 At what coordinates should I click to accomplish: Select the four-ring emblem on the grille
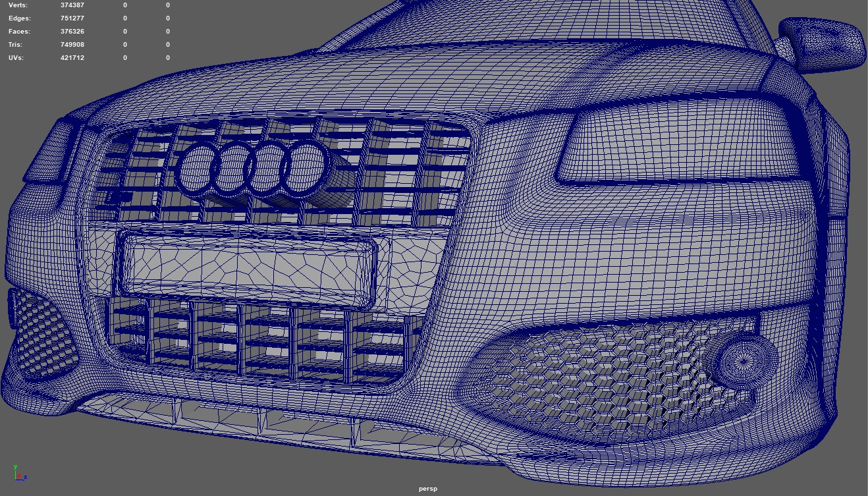[x=252, y=169]
